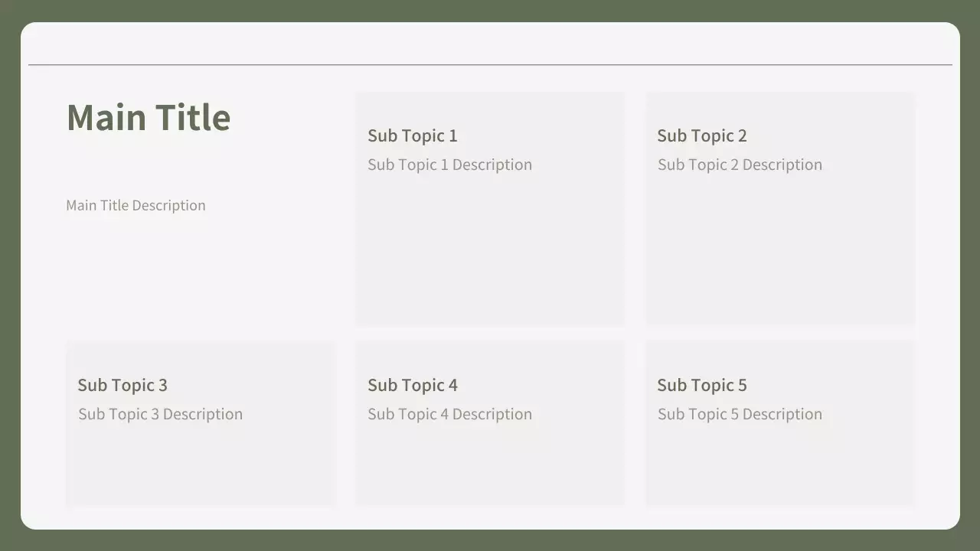Viewport: 980px width, 551px height.
Task: Select the Sub Topic 1 Description text
Action: (x=449, y=165)
